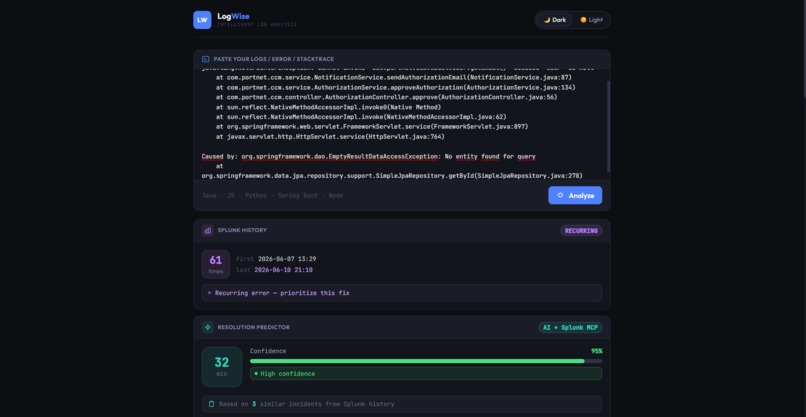Screen dimensions: 806x417
Task: Click the Analyze button
Action: [x=575, y=195]
